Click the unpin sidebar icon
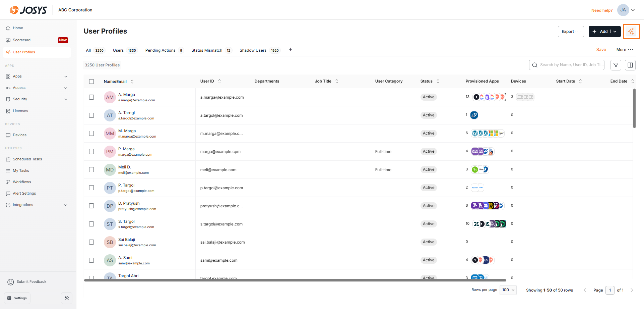 point(67,298)
